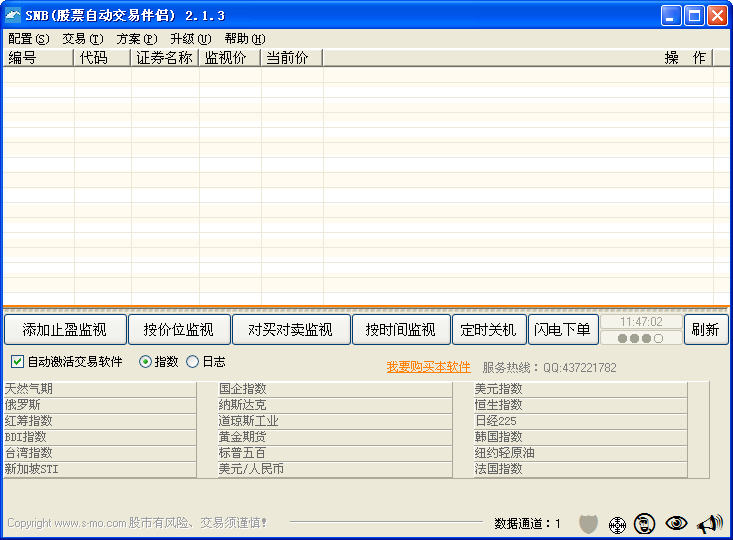Open the 升级(U) menu
The height and width of the screenshot is (540, 733).
coord(190,39)
